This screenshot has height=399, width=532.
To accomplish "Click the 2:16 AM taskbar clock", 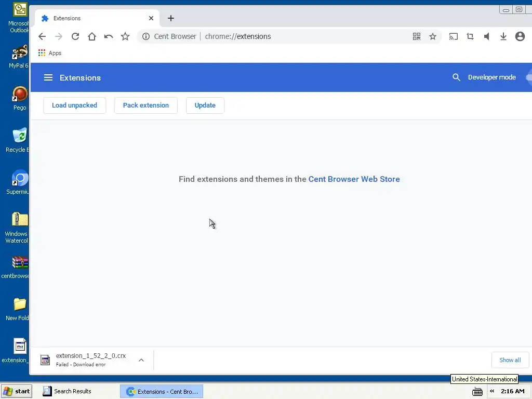I will pyautogui.click(x=513, y=391).
